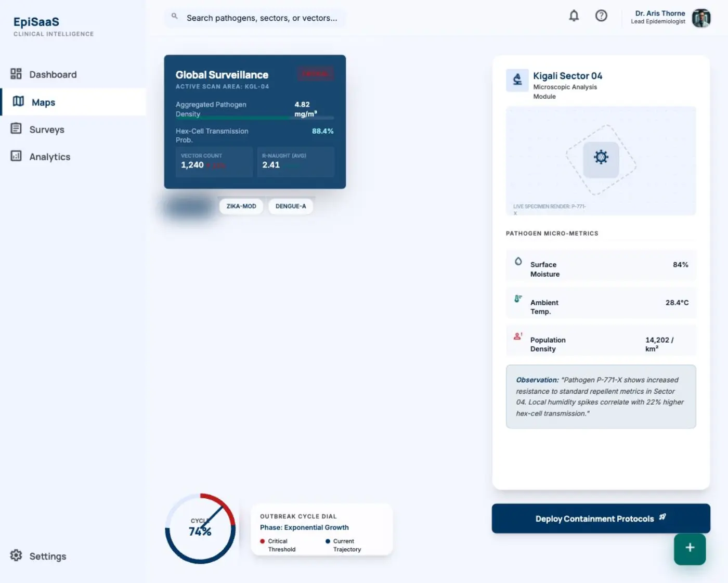Click the green plus floating button

(690, 549)
